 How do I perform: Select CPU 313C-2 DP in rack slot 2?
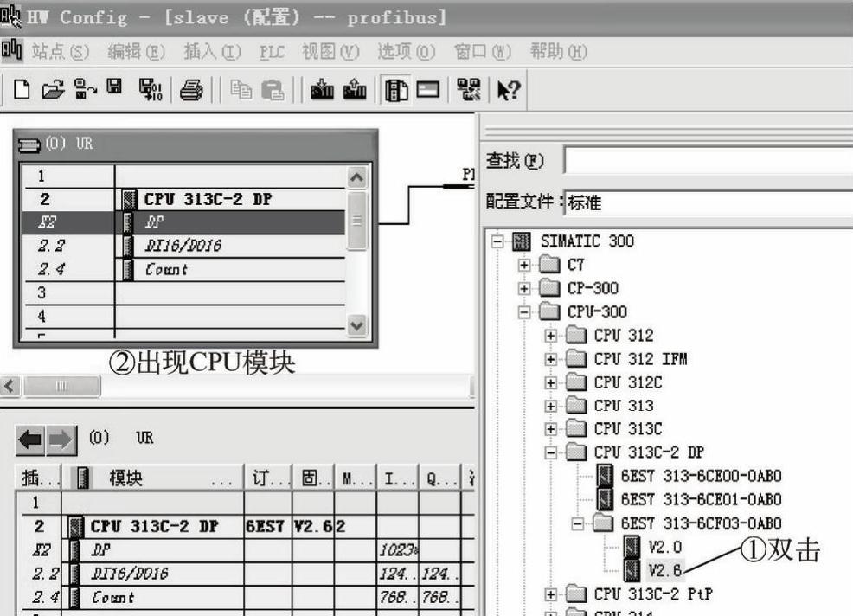183,199
